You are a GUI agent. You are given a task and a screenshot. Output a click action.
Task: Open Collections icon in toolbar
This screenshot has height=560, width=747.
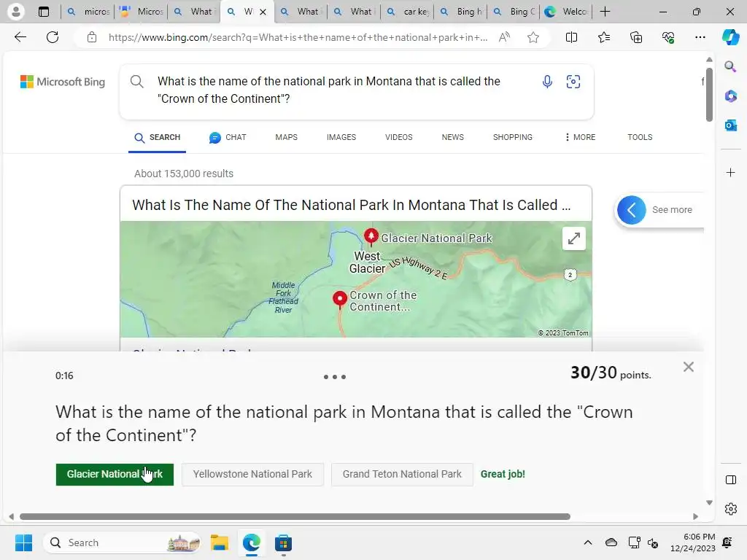click(x=636, y=37)
